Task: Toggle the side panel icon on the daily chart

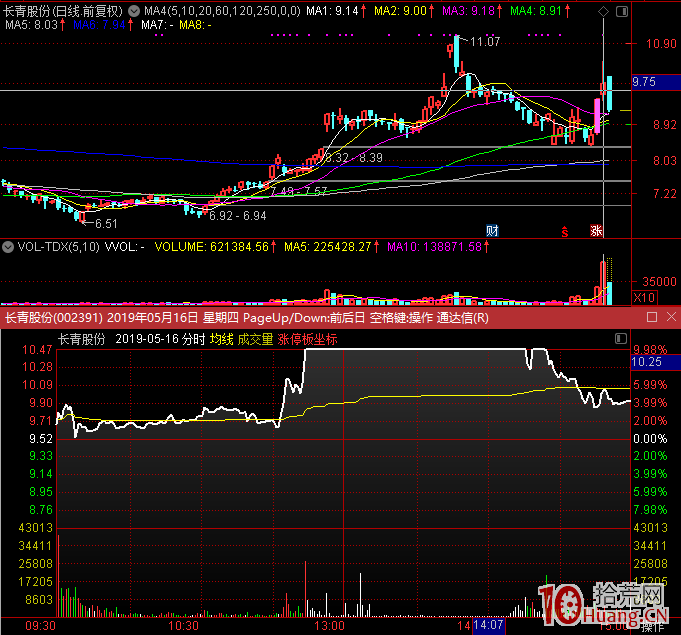Action: [x=622, y=12]
